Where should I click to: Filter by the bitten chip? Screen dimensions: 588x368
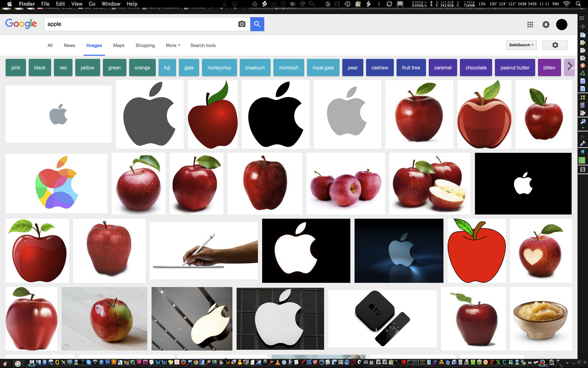click(x=549, y=68)
